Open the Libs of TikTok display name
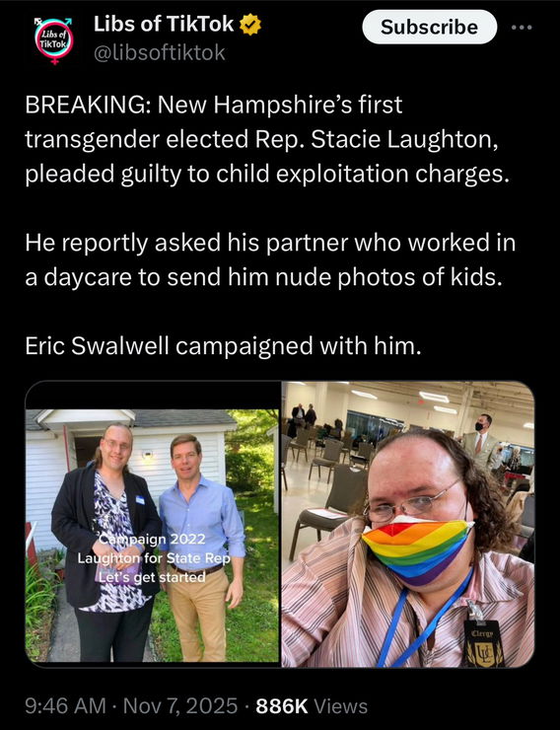The width and height of the screenshot is (560, 730). click(164, 25)
